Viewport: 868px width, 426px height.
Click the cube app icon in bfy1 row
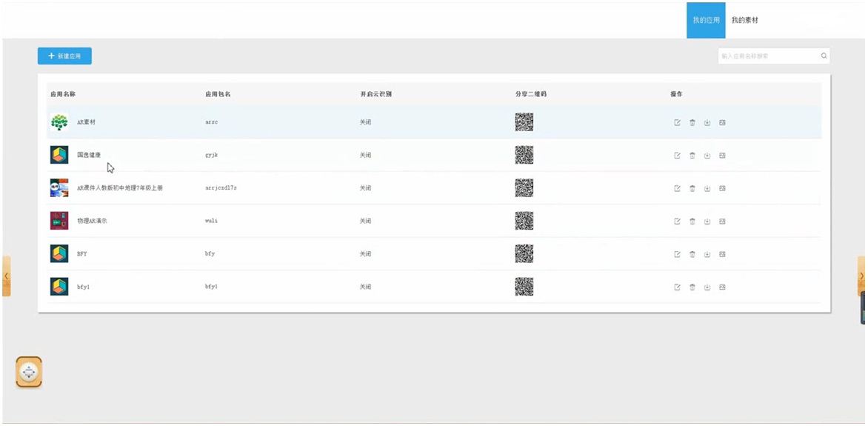(59, 287)
